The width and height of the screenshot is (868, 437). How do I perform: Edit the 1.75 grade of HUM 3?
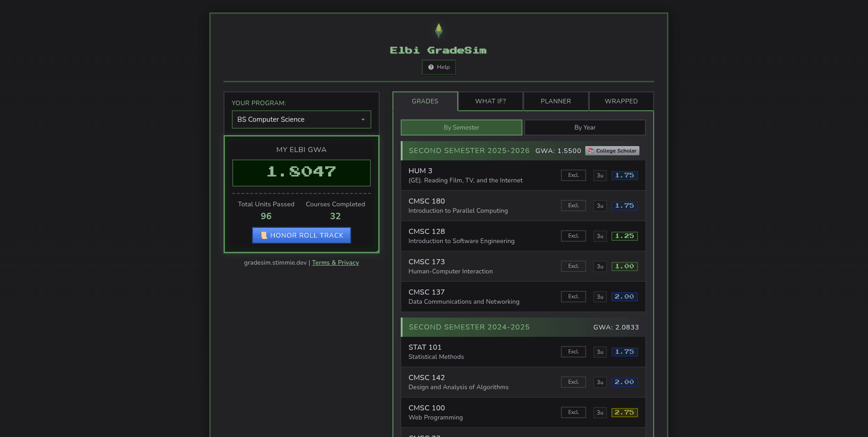[x=624, y=175]
